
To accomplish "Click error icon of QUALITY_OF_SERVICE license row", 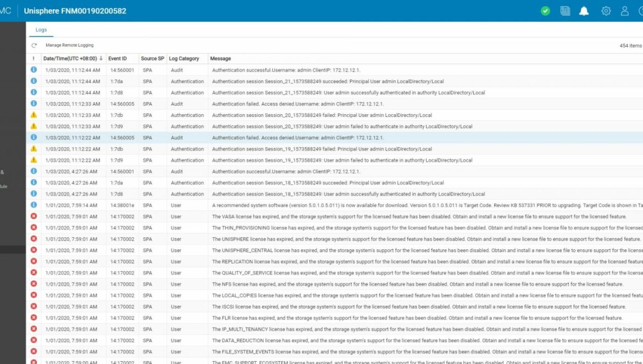I will pyautogui.click(x=34, y=273).
